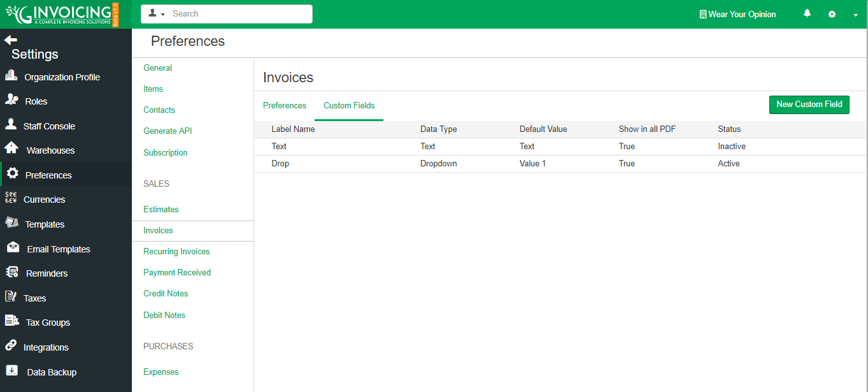Click the Preferences gear icon in sidebar
The height and width of the screenshot is (392, 868).
12,173
